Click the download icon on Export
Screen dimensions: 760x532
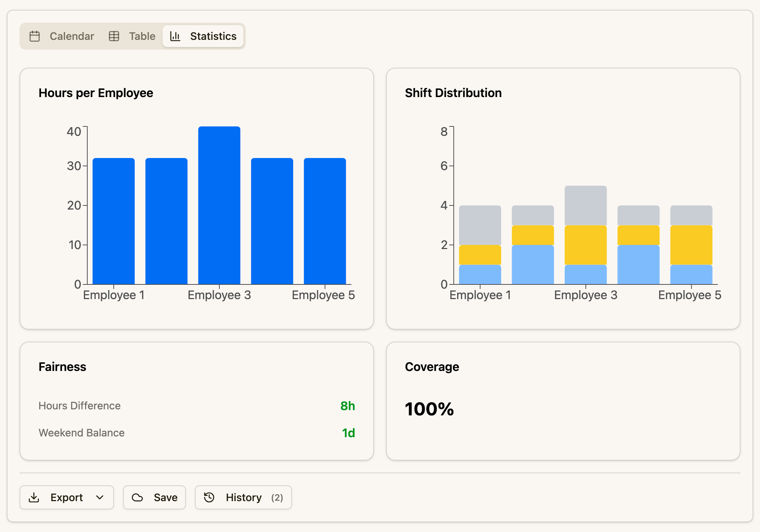34,497
